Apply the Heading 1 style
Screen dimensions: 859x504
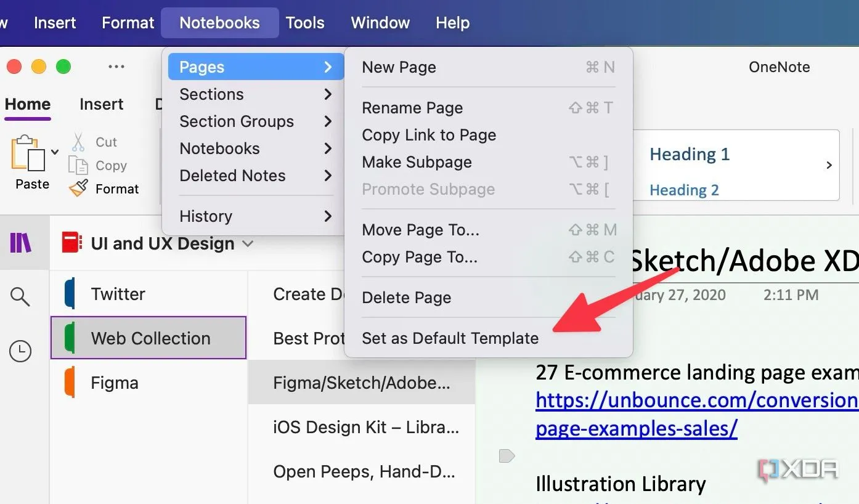pos(690,154)
